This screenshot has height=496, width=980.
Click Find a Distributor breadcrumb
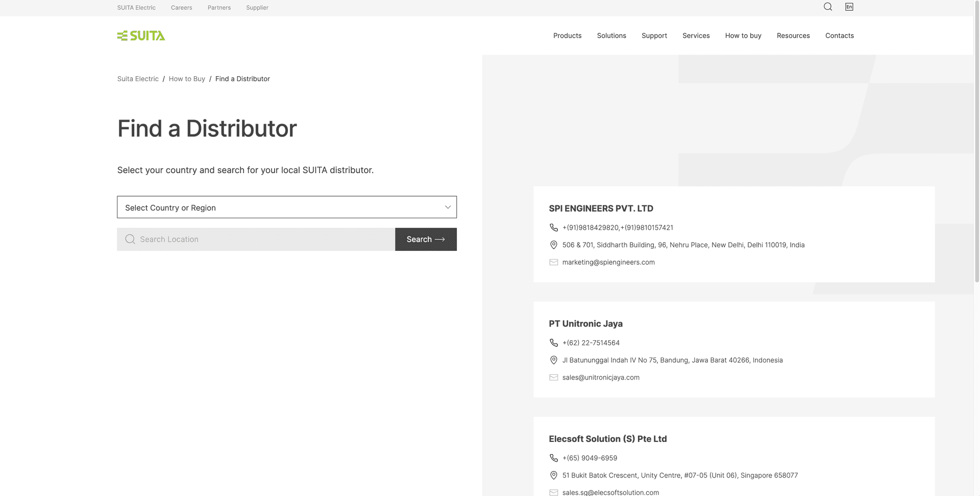pyautogui.click(x=242, y=79)
